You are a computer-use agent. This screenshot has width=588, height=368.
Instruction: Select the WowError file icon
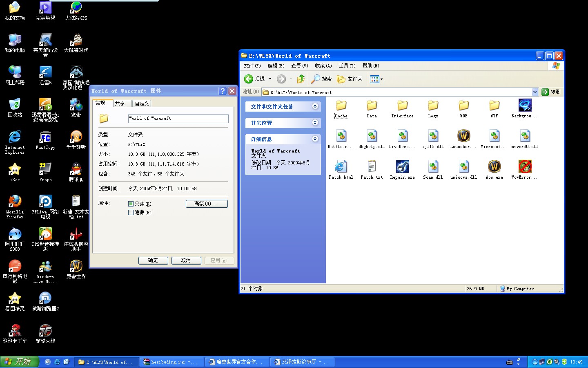coord(525,166)
